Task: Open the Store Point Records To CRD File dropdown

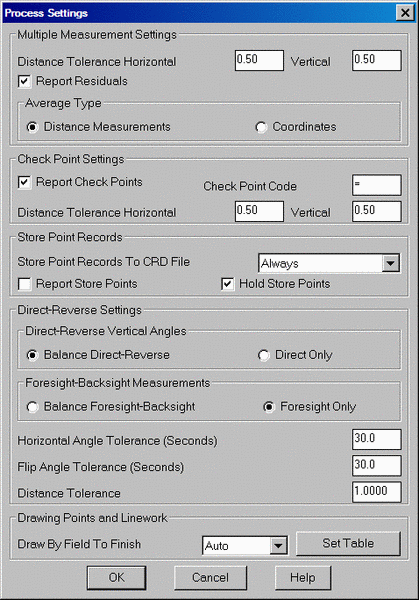Action: pyautogui.click(x=391, y=263)
